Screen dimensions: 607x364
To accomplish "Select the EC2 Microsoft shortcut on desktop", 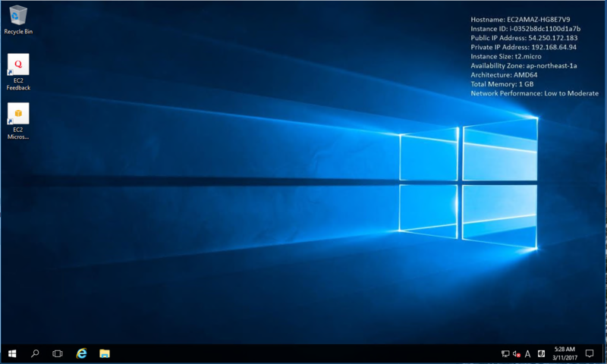I will point(18,121).
